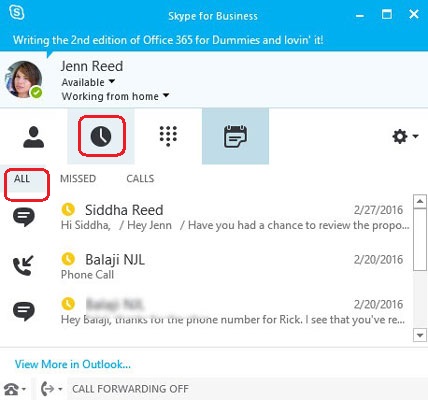The height and width of the screenshot is (400, 428).
Task: Open the Working from home location dropdown
Action: 115,96
